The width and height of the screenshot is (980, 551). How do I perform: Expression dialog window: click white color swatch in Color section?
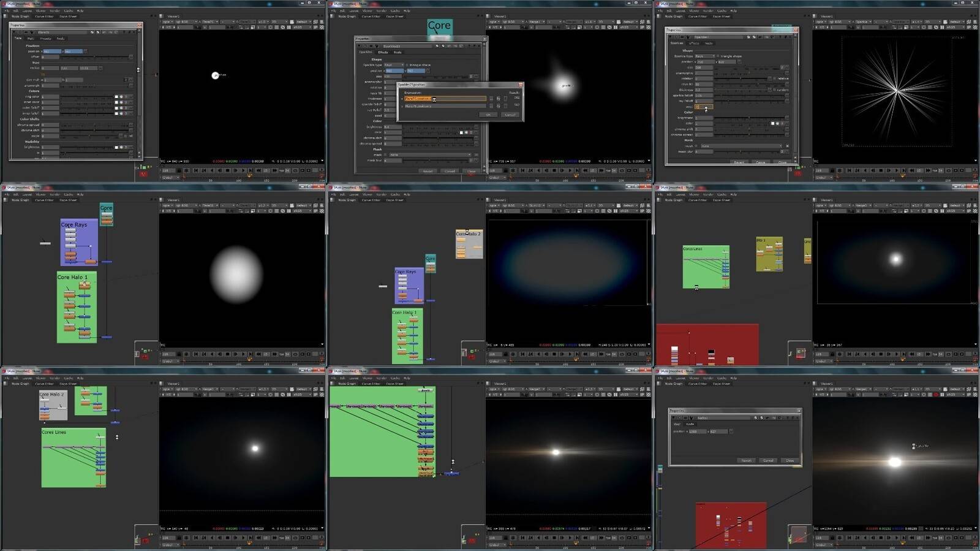coord(461,132)
